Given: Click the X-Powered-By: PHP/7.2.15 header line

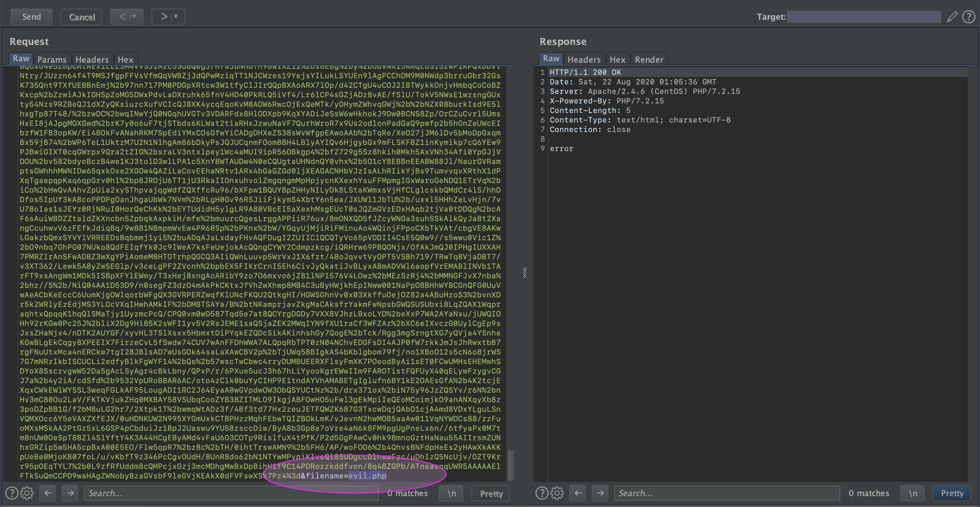Looking at the screenshot, I should point(606,101).
